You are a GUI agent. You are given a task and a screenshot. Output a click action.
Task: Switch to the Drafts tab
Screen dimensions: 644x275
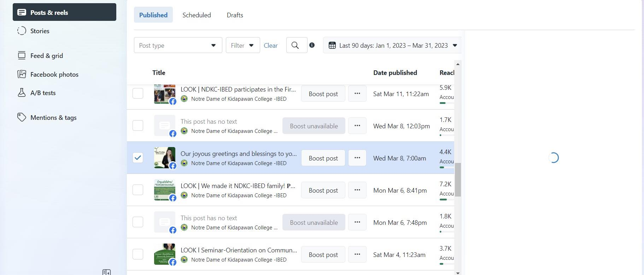click(x=235, y=15)
